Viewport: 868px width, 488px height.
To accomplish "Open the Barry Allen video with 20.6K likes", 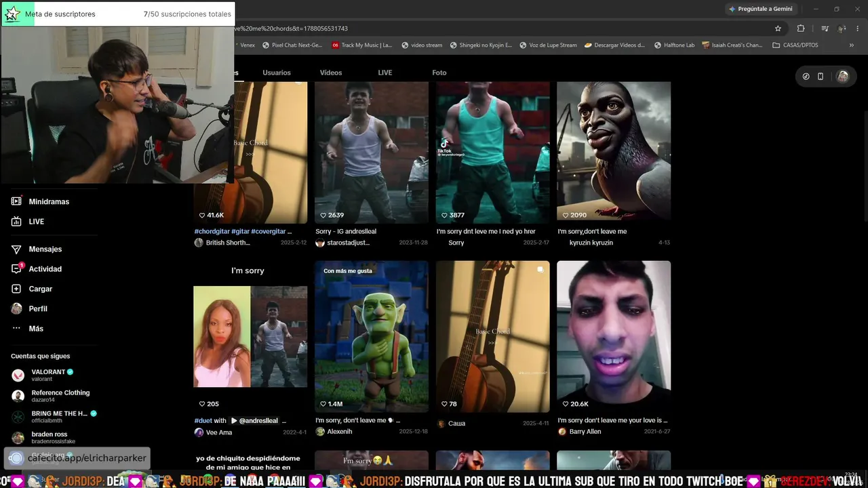I will tap(614, 336).
